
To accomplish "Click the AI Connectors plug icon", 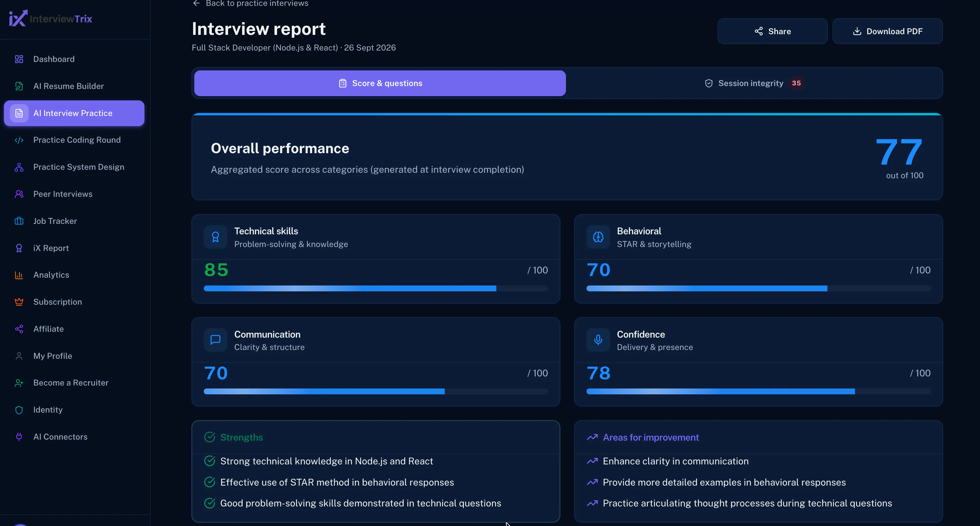I will coord(19,437).
